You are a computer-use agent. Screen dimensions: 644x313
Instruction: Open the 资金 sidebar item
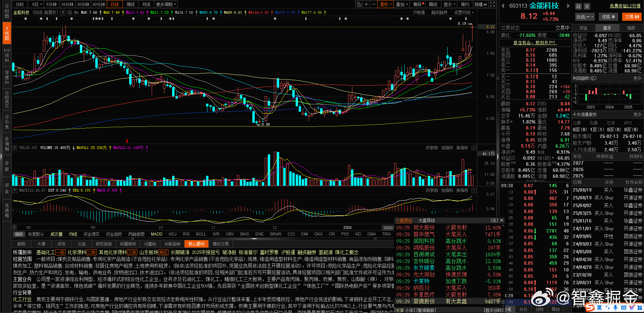coord(7,188)
